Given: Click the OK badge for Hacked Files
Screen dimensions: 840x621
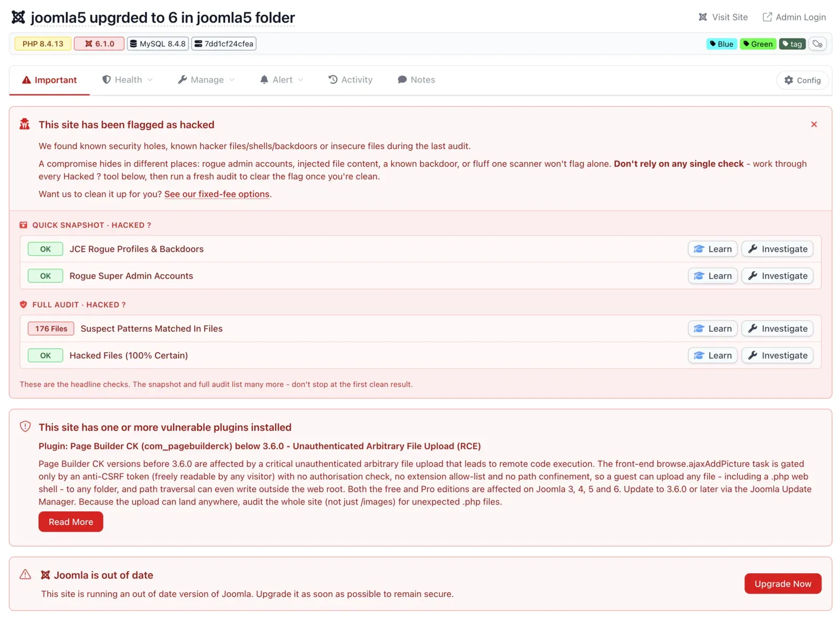Looking at the screenshot, I should (x=45, y=355).
